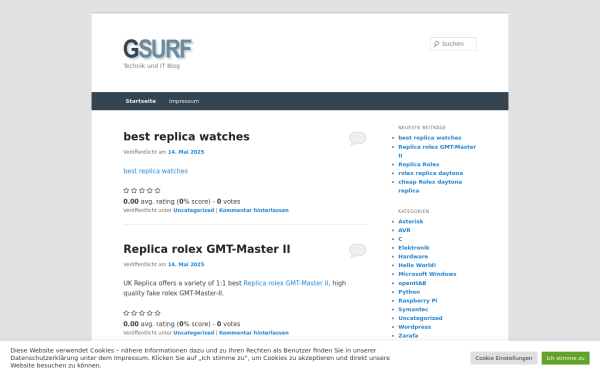Image resolution: width=600 pixels, height=375 pixels.
Task: Open Cookie Einstellungen settings
Action: [504, 358]
